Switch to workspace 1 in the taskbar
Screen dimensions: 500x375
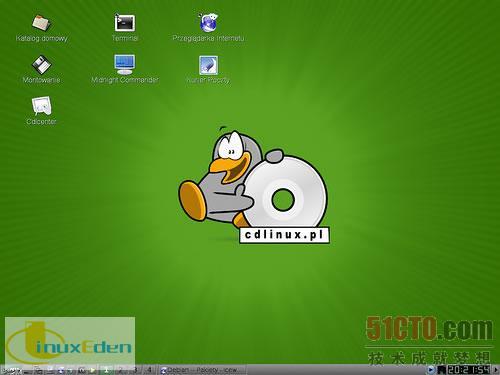[106, 370]
